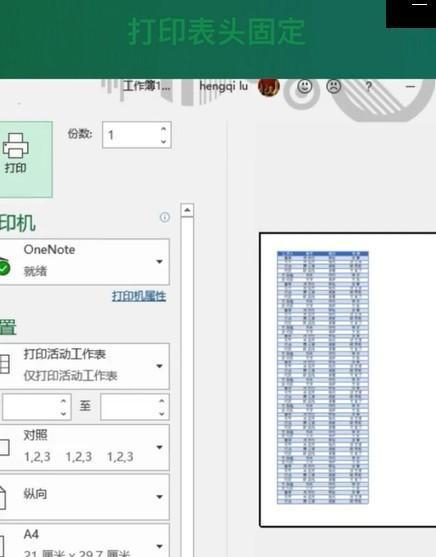Open the 打印机属性 printer properties link
Viewport: 436px width, 557px height.
point(139,296)
